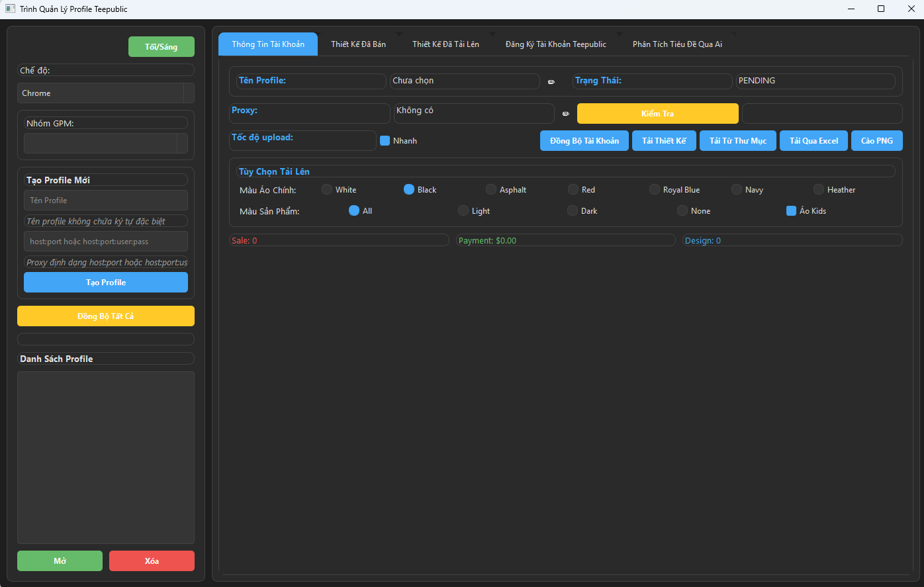The height and width of the screenshot is (587, 924).
Task: Click the "Tạo Profile" button
Action: pyautogui.click(x=105, y=282)
